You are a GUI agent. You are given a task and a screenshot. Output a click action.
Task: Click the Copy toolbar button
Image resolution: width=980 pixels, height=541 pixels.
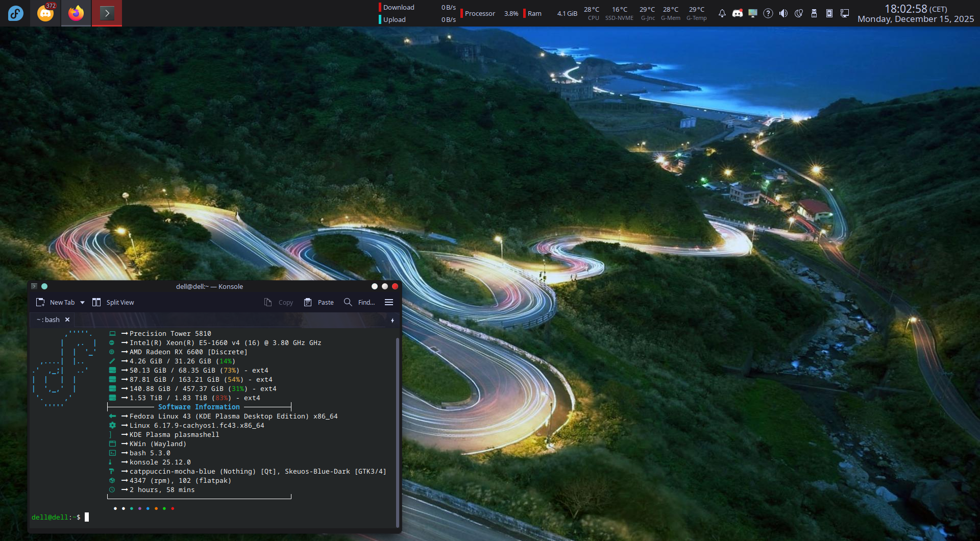pyautogui.click(x=279, y=302)
